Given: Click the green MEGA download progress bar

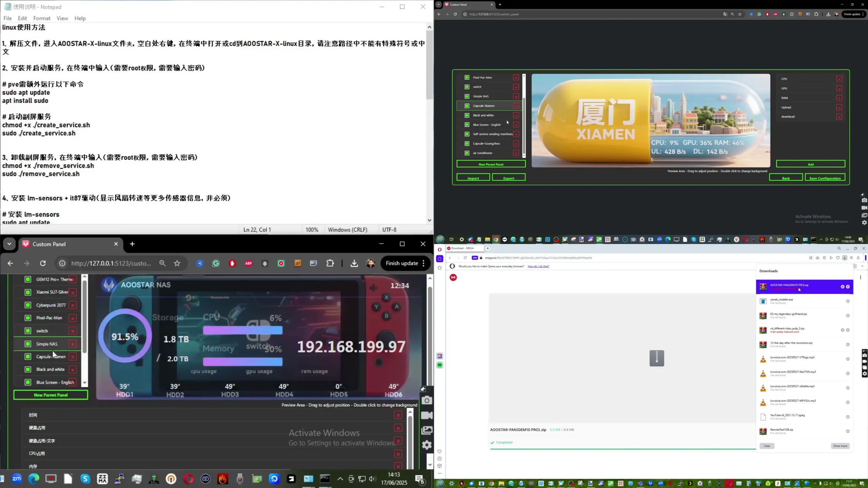Looking at the screenshot, I should 623,449.
